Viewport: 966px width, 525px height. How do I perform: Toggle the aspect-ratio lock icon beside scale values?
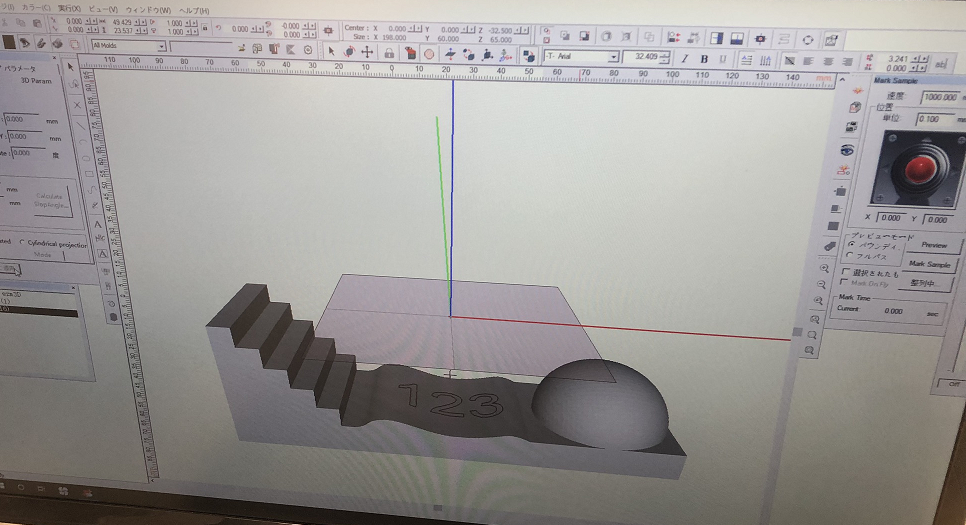tap(205, 28)
